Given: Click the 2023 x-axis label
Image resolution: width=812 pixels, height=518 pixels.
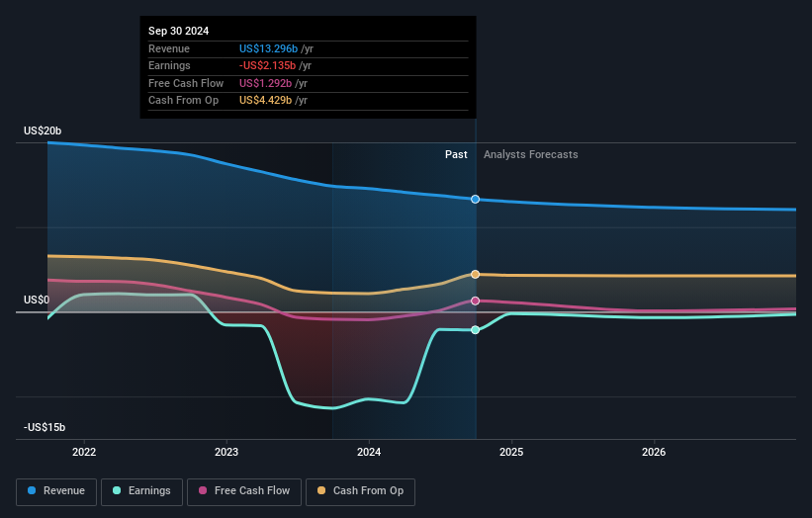Looking at the screenshot, I should (226, 452).
